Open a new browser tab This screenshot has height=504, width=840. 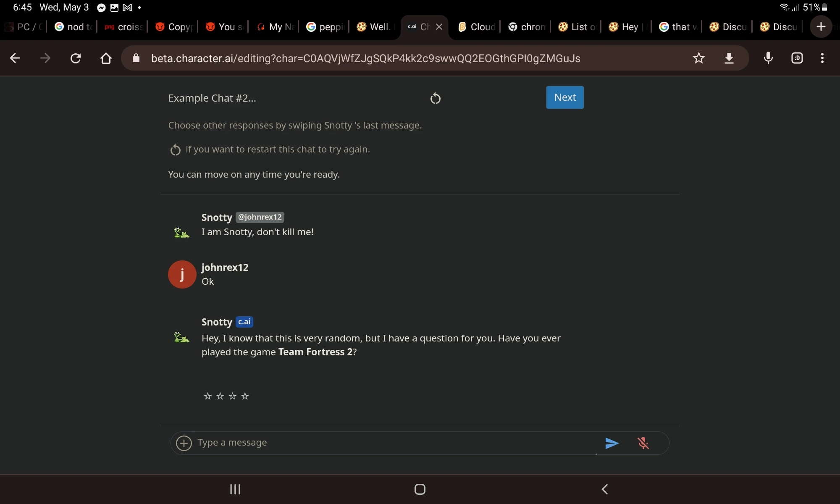coord(821,27)
